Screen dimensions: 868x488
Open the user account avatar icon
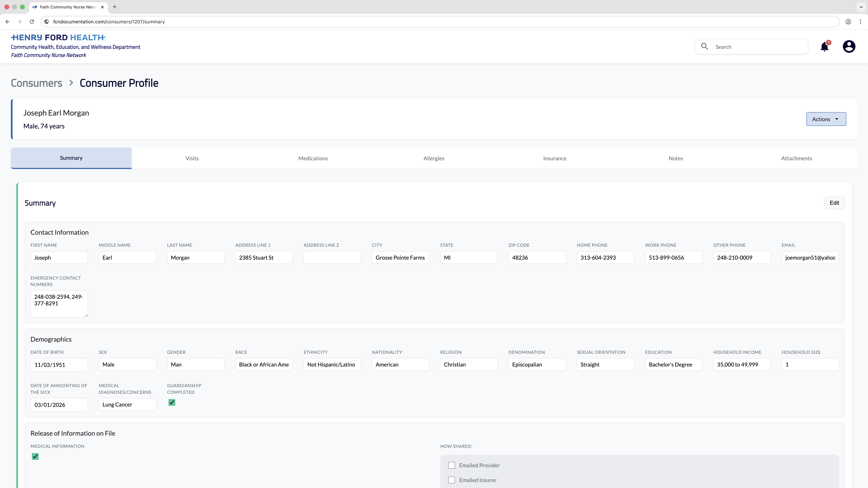849,46
